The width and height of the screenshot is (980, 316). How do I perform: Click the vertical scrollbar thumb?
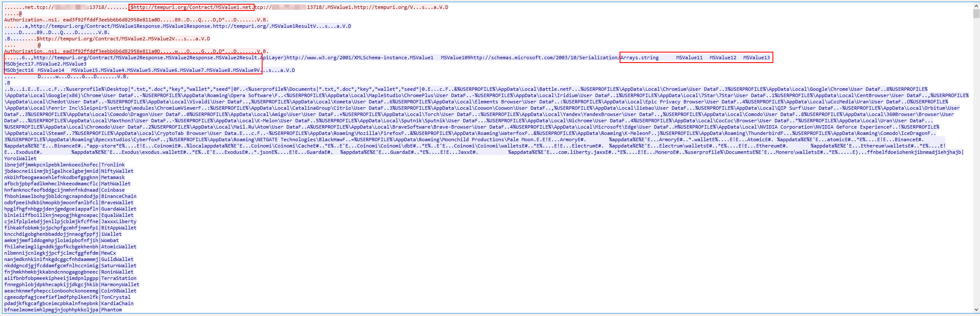[976, 13]
